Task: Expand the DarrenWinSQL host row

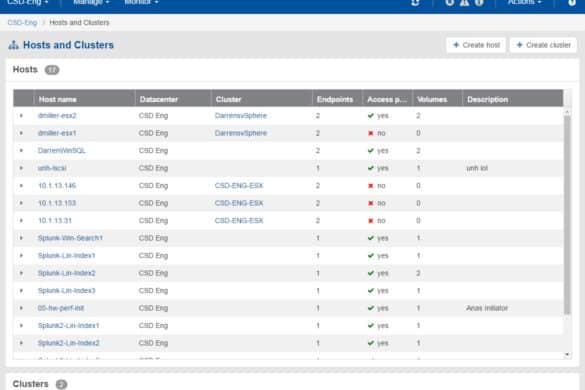Action: 21,151
